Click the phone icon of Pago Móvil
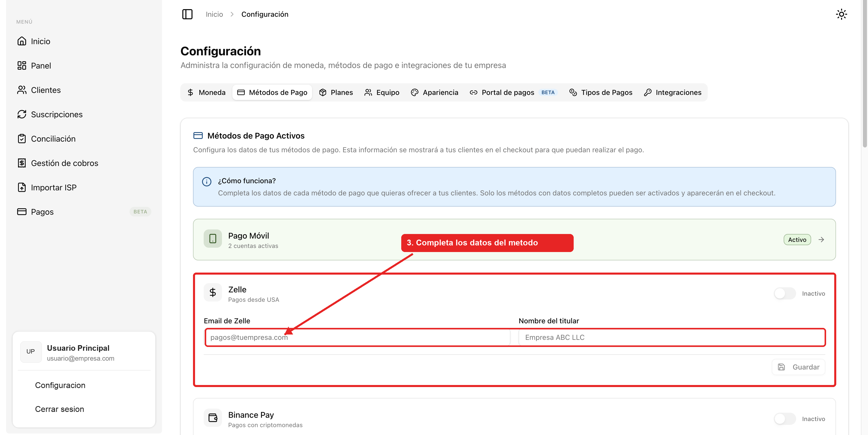This screenshot has height=435, width=868. click(x=213, y=239)
